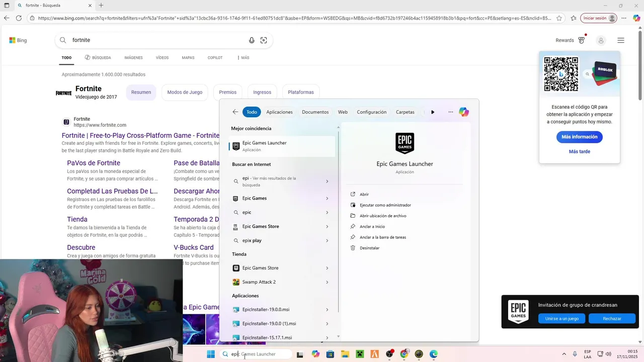Open Bing hamburger menu
Screen dimensions: 644x362
(621, 40)
